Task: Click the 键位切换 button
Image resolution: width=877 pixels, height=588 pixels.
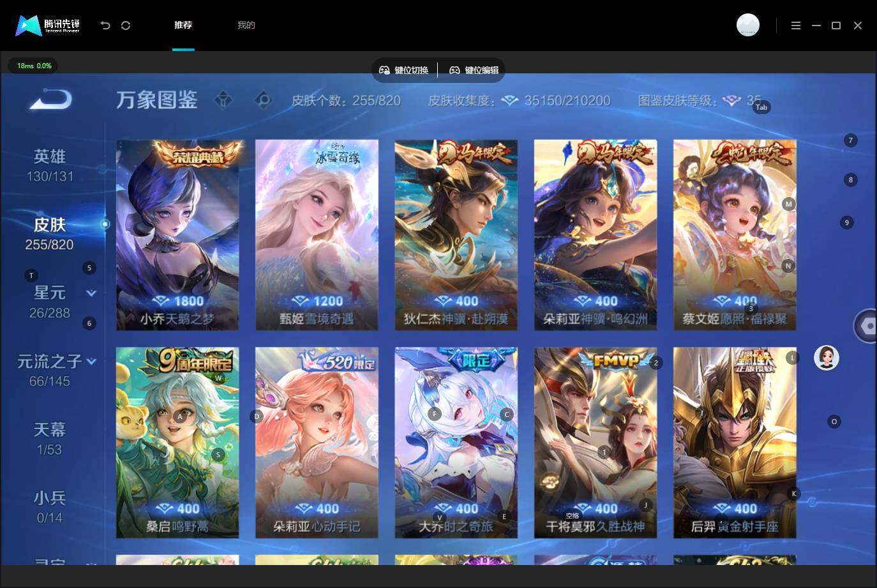Action: pos(404,70)
